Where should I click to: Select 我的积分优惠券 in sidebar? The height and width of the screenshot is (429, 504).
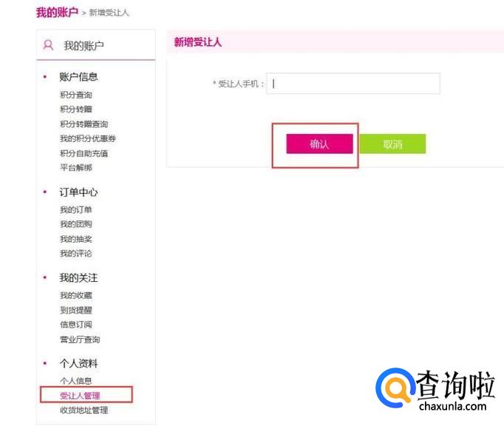coord(88,138)
